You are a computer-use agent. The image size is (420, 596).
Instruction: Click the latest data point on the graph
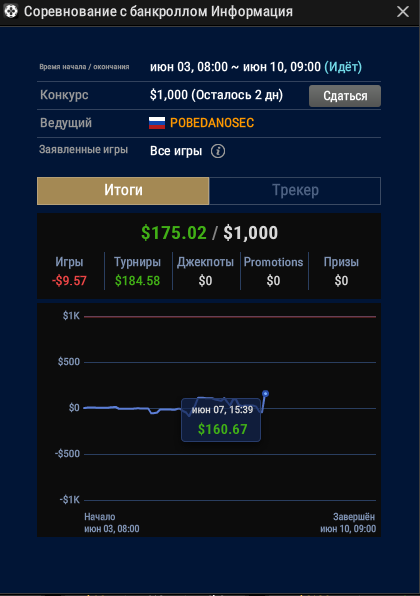point(265,394)
